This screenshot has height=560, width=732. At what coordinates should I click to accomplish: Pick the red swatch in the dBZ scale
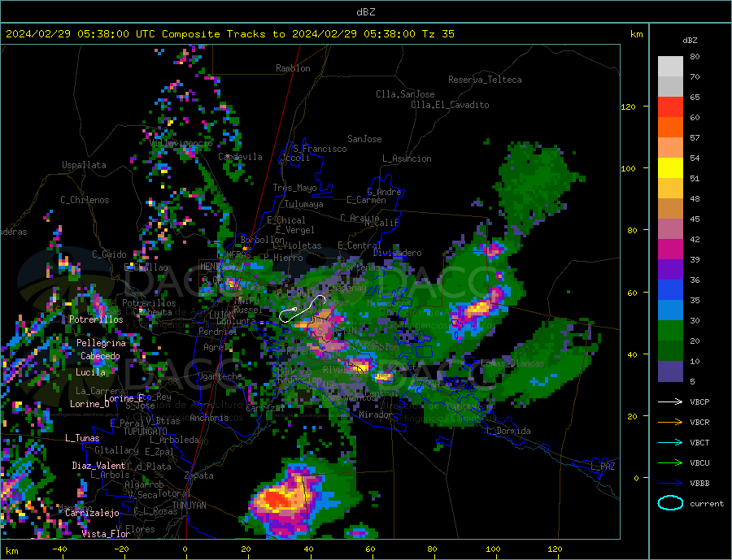coord(670,106)
